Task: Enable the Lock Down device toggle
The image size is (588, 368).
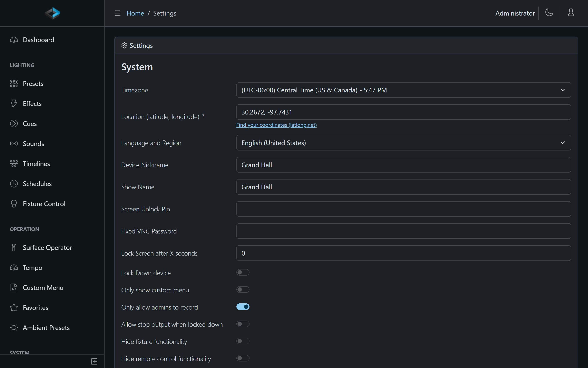Action: (x=243, y=272)
